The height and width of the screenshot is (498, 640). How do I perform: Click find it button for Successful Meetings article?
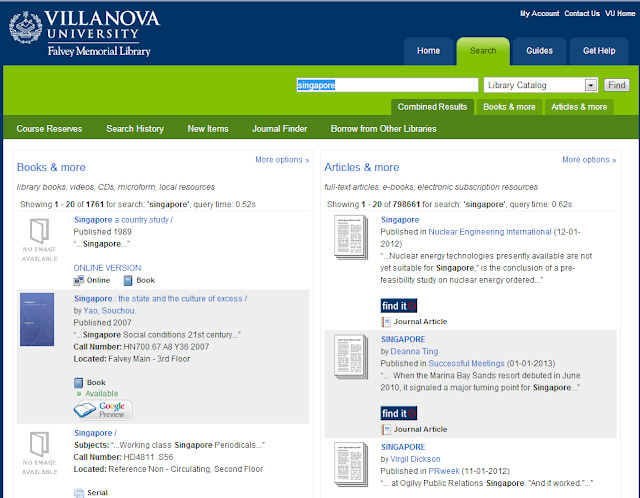[x=399, y=414]
